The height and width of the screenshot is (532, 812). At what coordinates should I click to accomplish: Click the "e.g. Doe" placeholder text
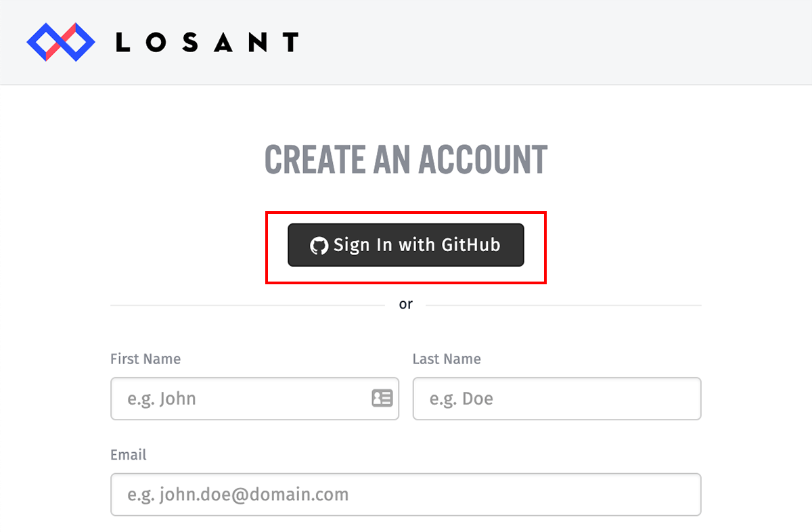point(461,398)
